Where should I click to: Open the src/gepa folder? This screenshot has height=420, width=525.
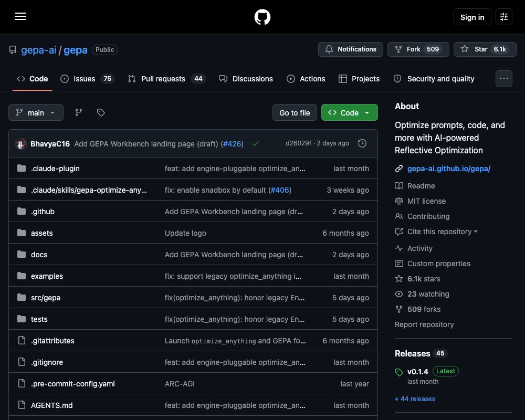click(x=46, y=298)
